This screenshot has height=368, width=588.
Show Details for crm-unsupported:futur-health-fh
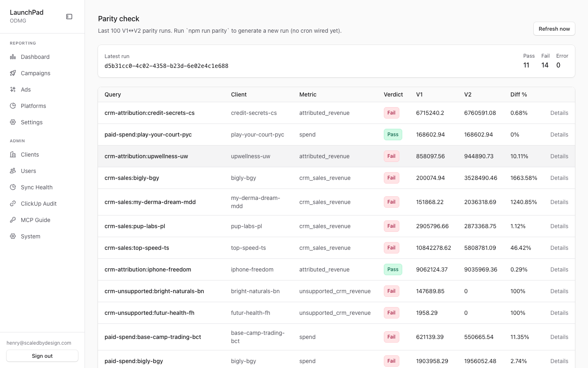[x=559, y=313]
